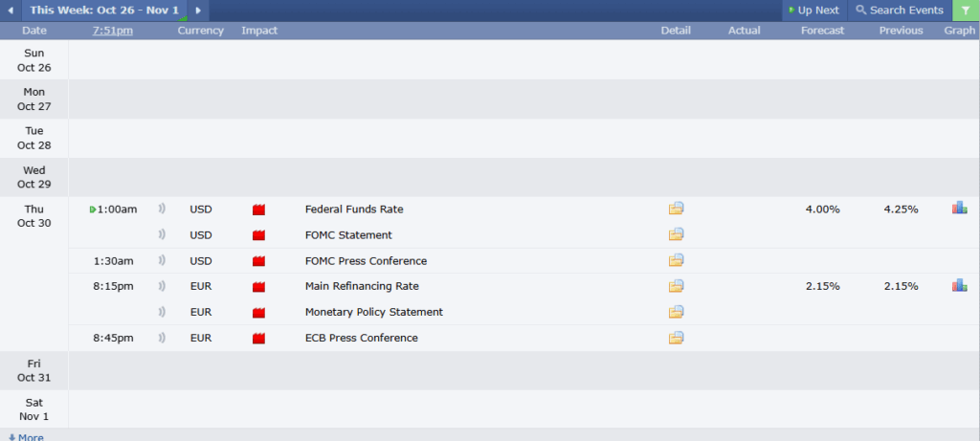
Task: Open detail folder for Federal Funds Rate
Action: pos(677,209)
